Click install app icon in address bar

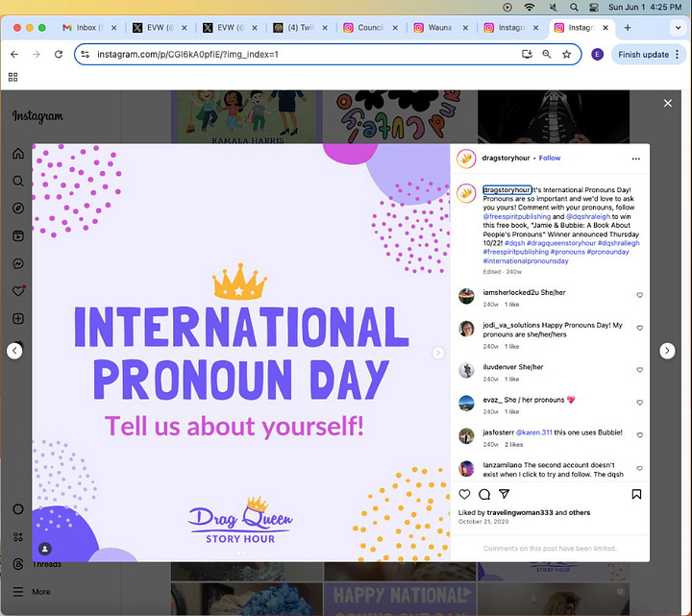coord(527,54)
